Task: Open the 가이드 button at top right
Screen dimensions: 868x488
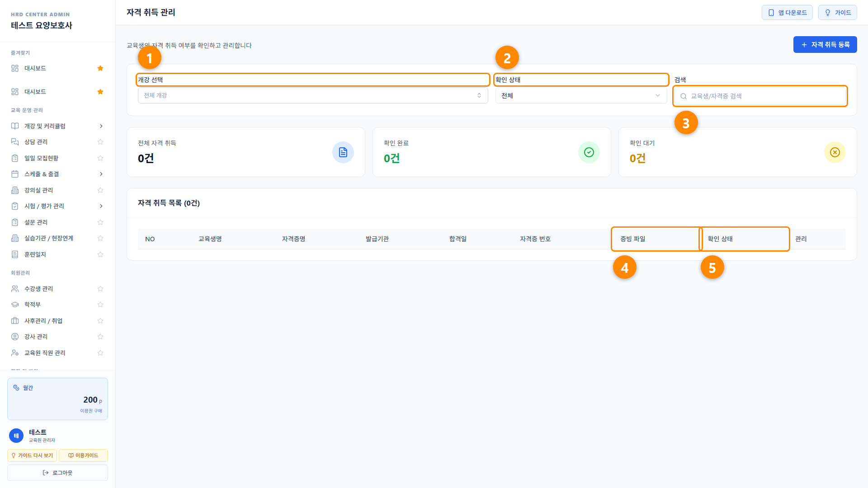Action: [x=838, y=13]
